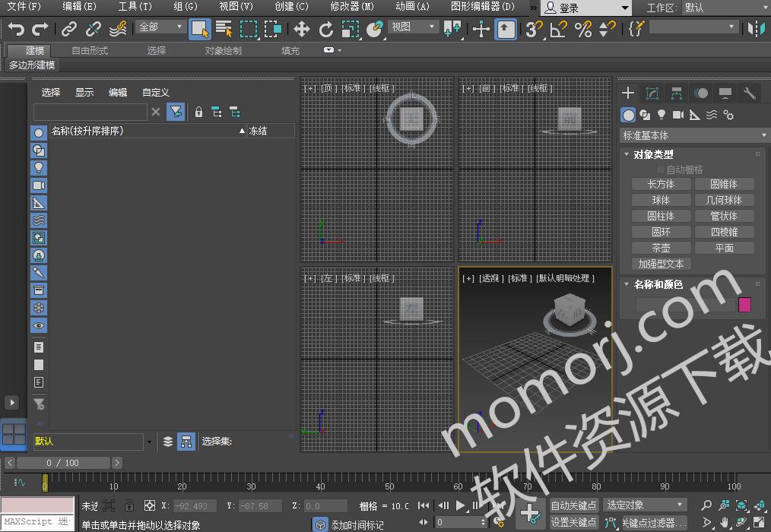Image resolution: width=771 pixels, height=532 pixels.
Task: Open the 全部 selection filter dropdown
Action: 161,27
